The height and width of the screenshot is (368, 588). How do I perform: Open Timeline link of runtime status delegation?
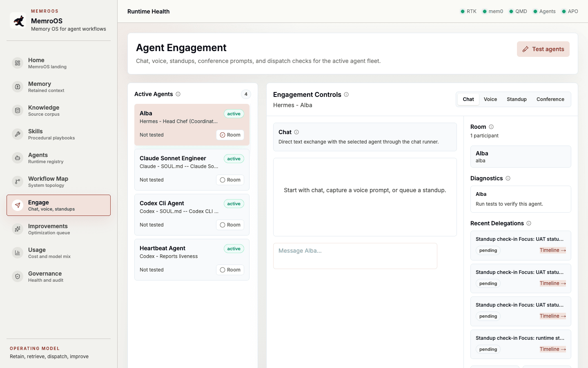[x=552, y=349]
